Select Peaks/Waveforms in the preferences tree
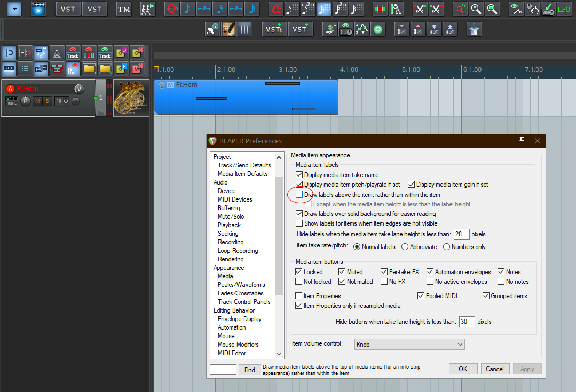Viewport: 576px width, 392px height. (241, 285)
